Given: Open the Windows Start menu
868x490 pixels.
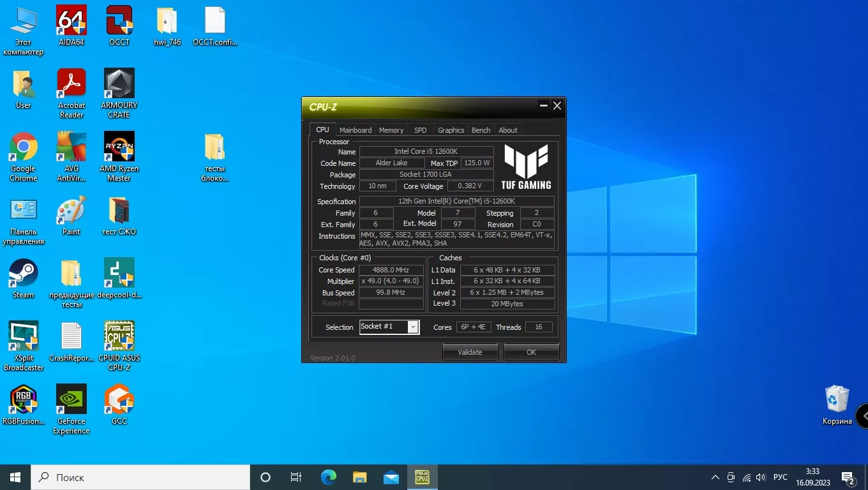Looking at the screenshot, I should point(15,477).
